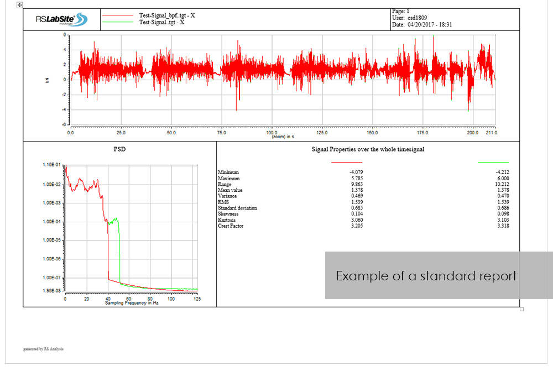Image resolution: width=553 pixels, height=392 pixels.
Task: Click the Sampling Frequency in Hz axis label
Action: [x=132, y=304]
